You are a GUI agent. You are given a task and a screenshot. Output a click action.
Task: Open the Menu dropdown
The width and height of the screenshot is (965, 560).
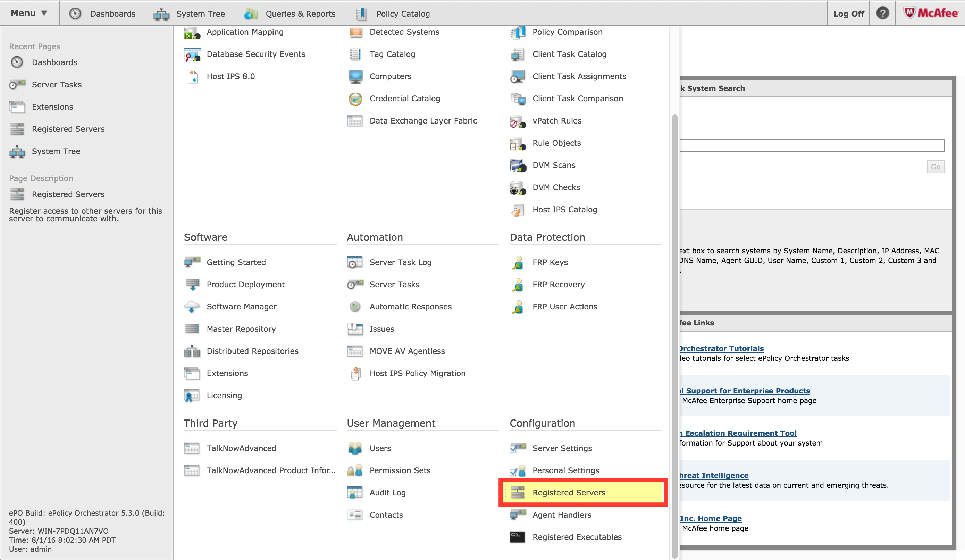click(27, 12)
